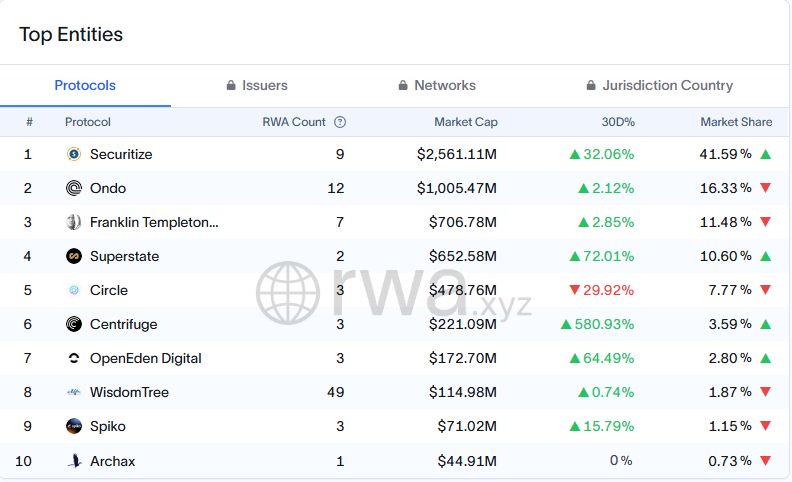Image resolution: width=792 pixels, height=482 pixels.
Task: Open the OpenEden Digital protocol link
Action: point(145,358)
